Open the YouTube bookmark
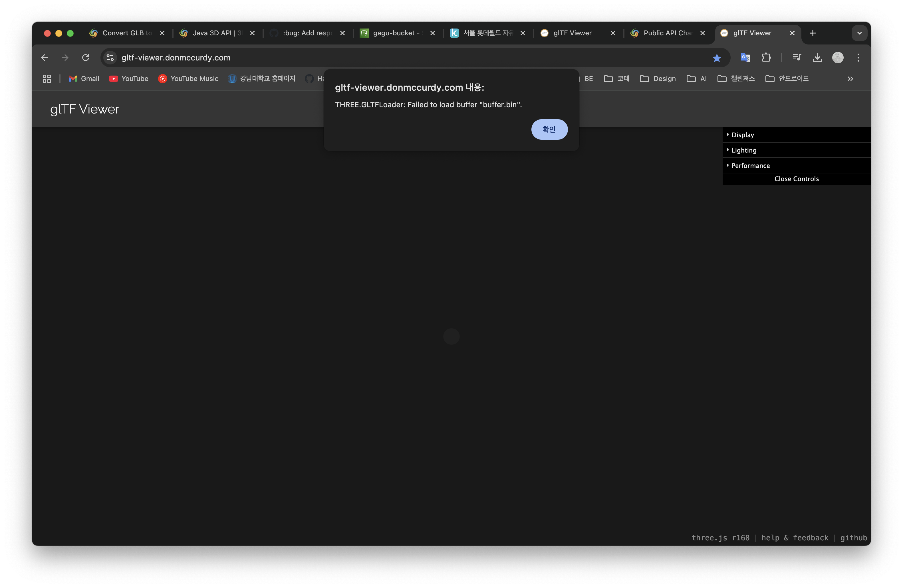The height and width of the screenshot is (588, 903). 129,78
